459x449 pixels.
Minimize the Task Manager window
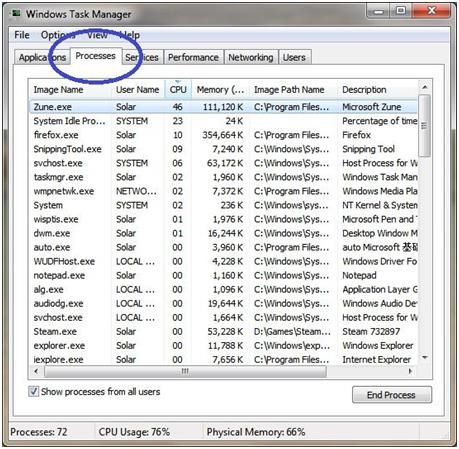(x=378, y=11)
